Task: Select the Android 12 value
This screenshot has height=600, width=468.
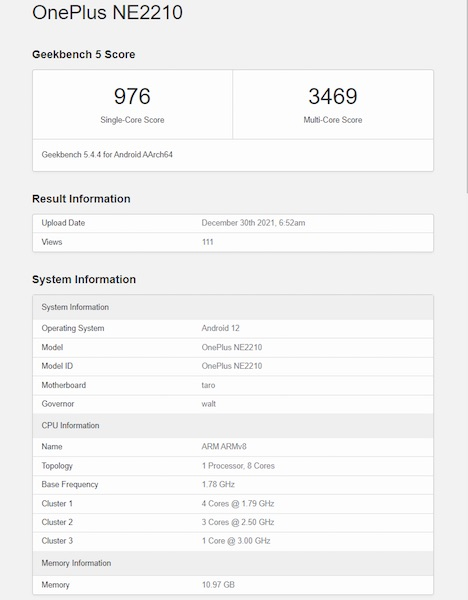Action: [x=220, y=328]
